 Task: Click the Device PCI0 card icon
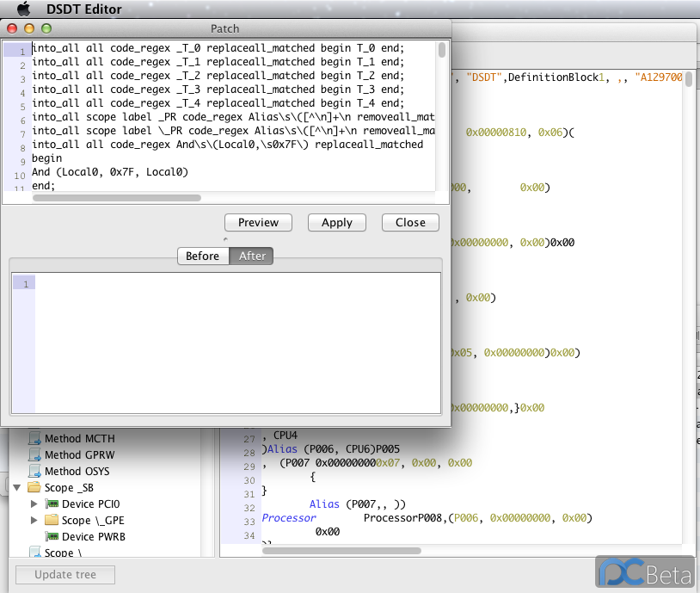[x=52, y=504]
